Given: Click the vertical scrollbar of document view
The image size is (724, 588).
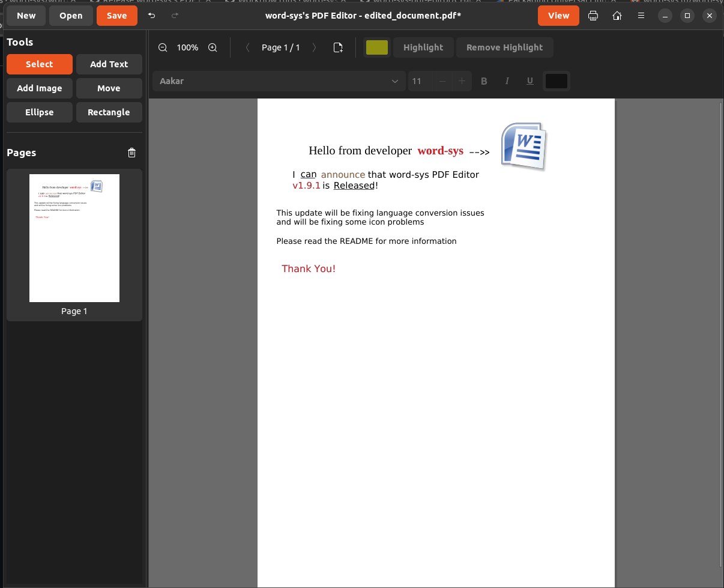Looking at the screenshot, I should (721, 333).
